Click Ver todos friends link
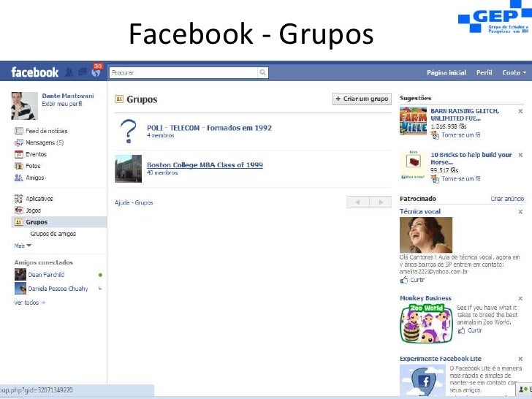The image size is (532, 399). tap(29, 303)
